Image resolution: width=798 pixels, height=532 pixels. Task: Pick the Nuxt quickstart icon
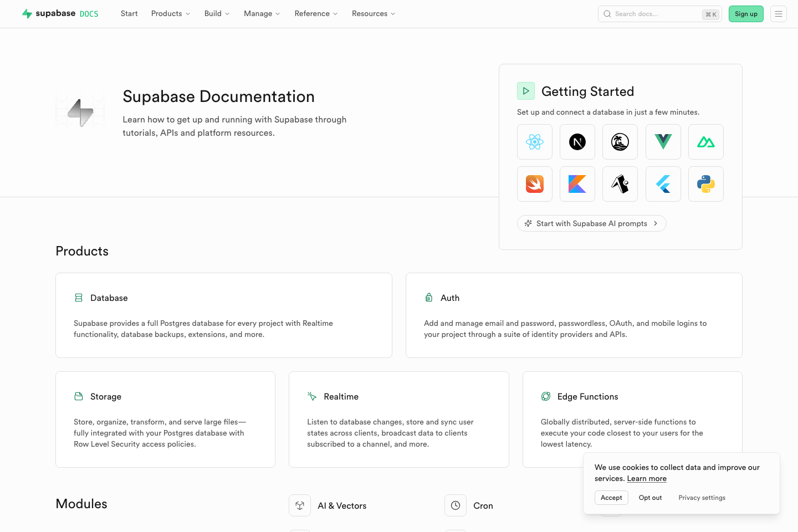tap(705, 142)
